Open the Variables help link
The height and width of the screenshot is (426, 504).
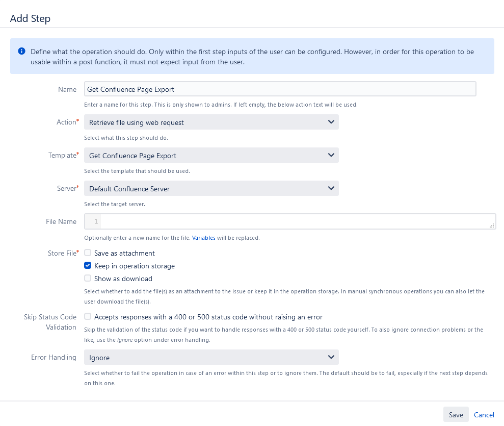coord(203,238)
